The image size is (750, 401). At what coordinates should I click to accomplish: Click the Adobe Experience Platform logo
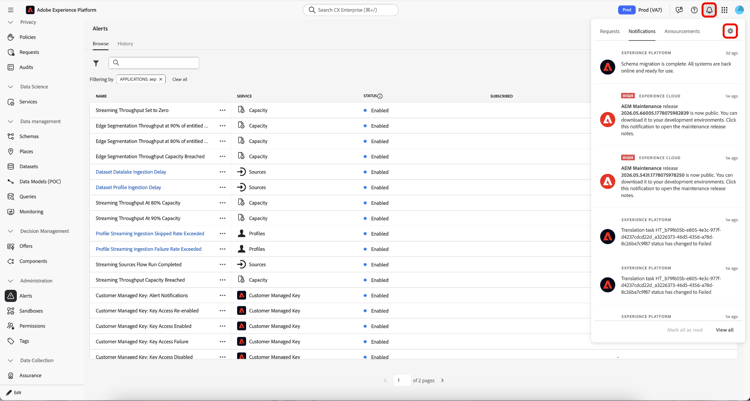30,10
